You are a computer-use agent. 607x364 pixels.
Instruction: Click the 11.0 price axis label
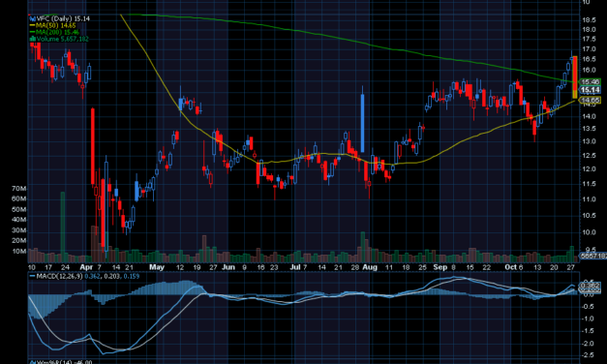pos(589,199)
